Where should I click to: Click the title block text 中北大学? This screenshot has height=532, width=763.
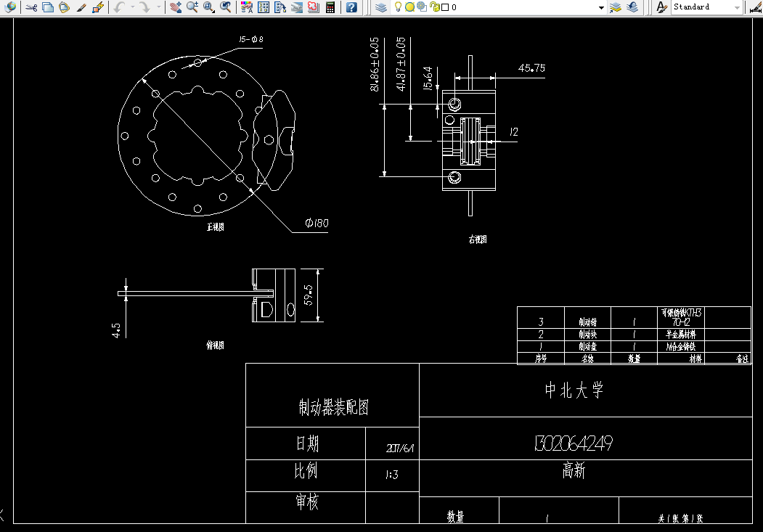574,390
